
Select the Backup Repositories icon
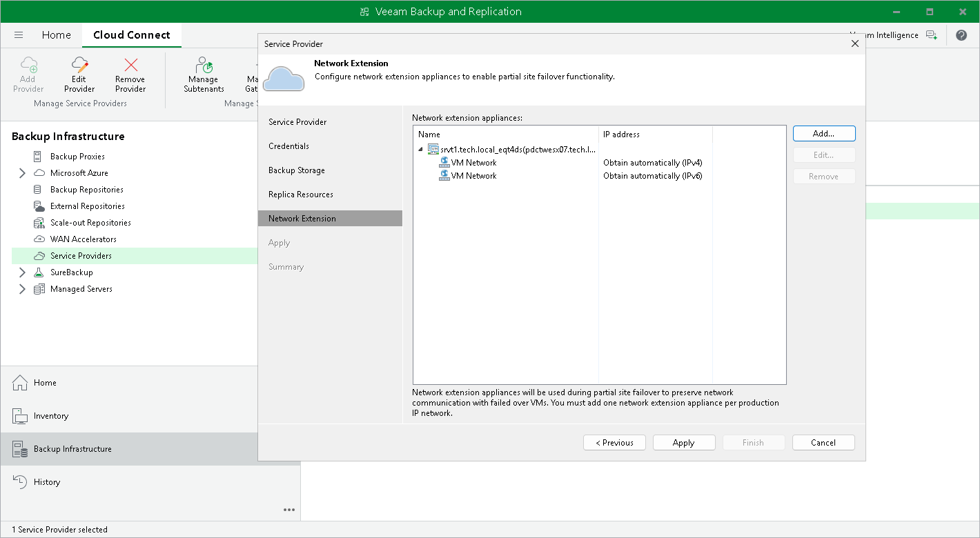point(39,190)
